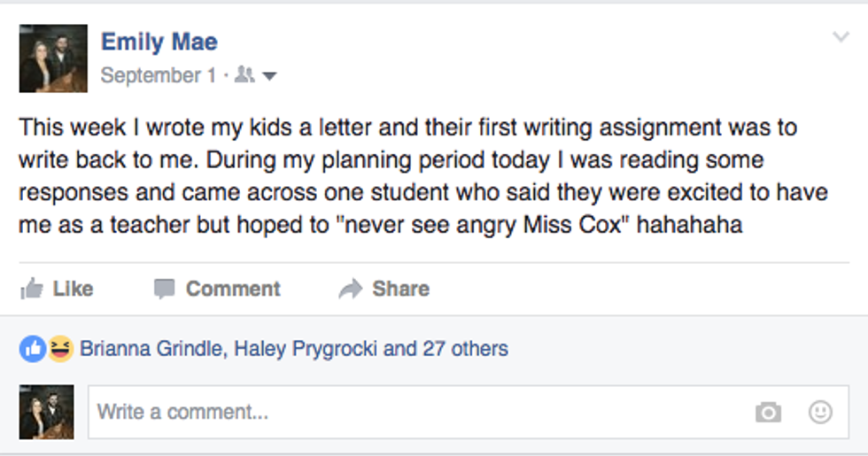Click the Haha laughing reaction emoji
Viewport: 868px width, 456px height.
point(59,349)
